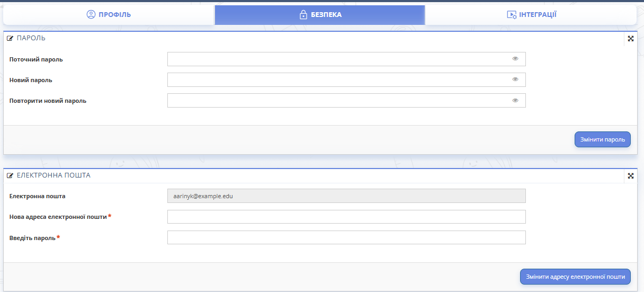Expand the ЕЛЕКТРОННА ПОШТА panel to fullscreen

pyautogui.click(x=631, y=176)
